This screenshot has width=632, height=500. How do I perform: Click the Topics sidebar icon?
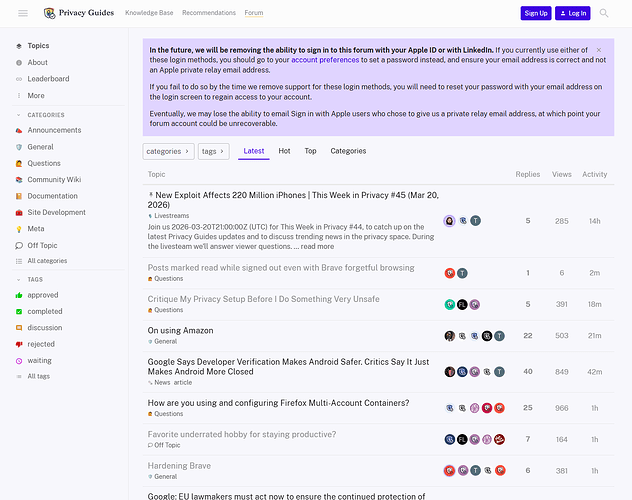tap(19, 46)
